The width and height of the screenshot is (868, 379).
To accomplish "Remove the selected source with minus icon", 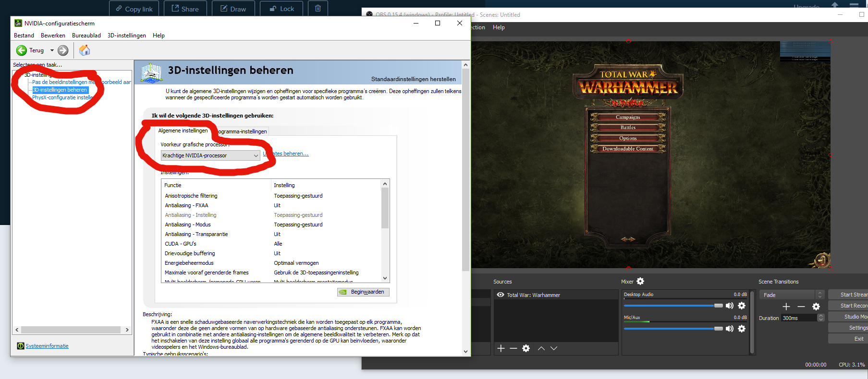I will point(513,348).
